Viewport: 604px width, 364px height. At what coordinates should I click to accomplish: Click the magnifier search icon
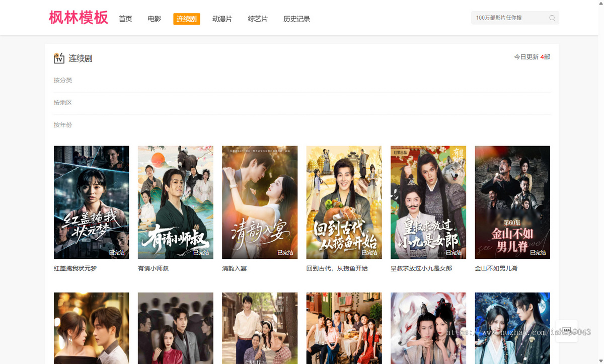point(552,18)
